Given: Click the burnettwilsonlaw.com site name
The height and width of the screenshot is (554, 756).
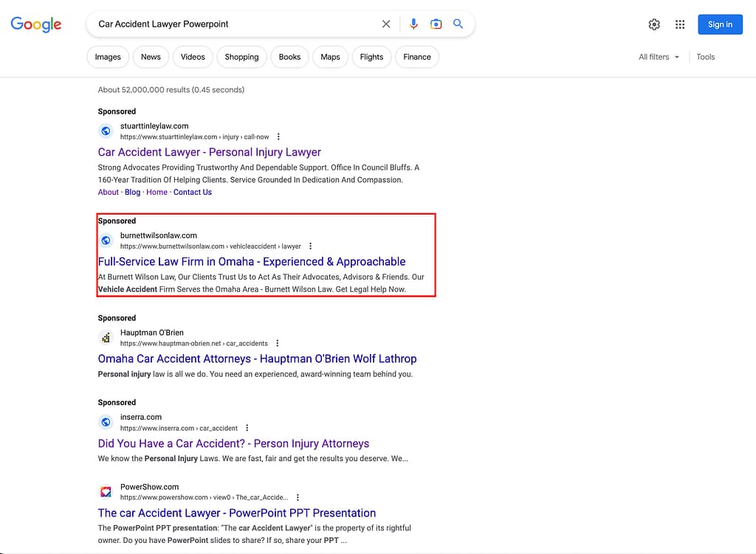Looking at the screenshot, I should [159, 235].
